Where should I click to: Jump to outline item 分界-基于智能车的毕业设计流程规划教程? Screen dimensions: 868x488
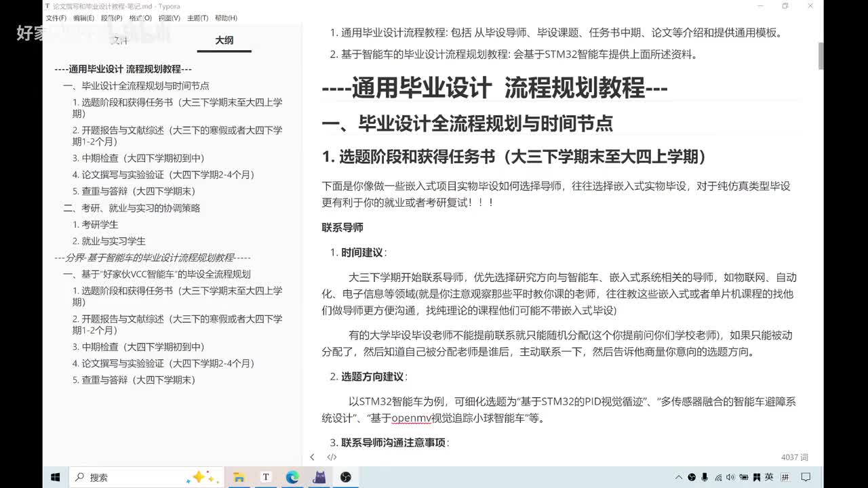click(153, 258)
